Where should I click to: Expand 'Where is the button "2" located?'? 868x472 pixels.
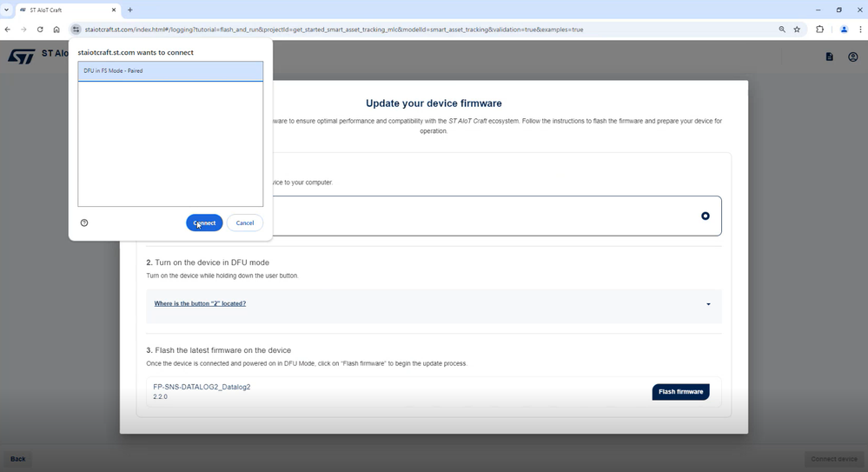200,303
